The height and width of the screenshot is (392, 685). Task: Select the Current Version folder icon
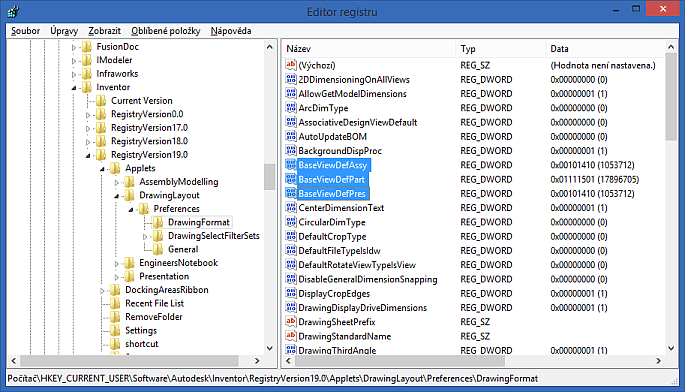(101, 101)
